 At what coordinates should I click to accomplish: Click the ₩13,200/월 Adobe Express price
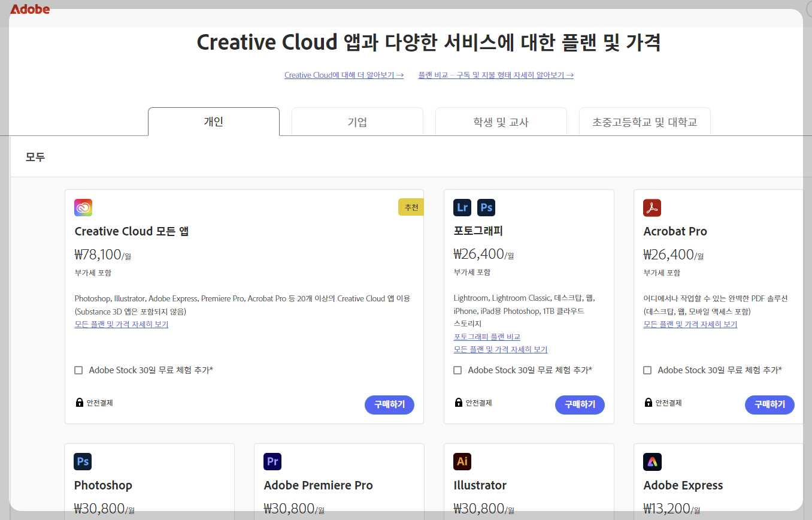point(673,509)
